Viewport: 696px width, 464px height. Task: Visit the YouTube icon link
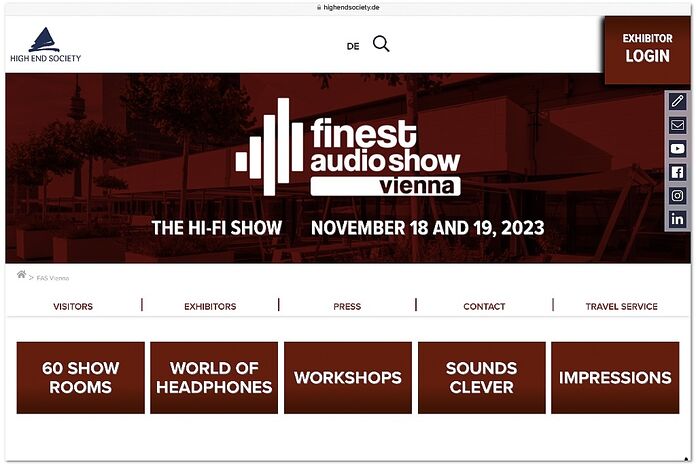click(x=677, y=148)
